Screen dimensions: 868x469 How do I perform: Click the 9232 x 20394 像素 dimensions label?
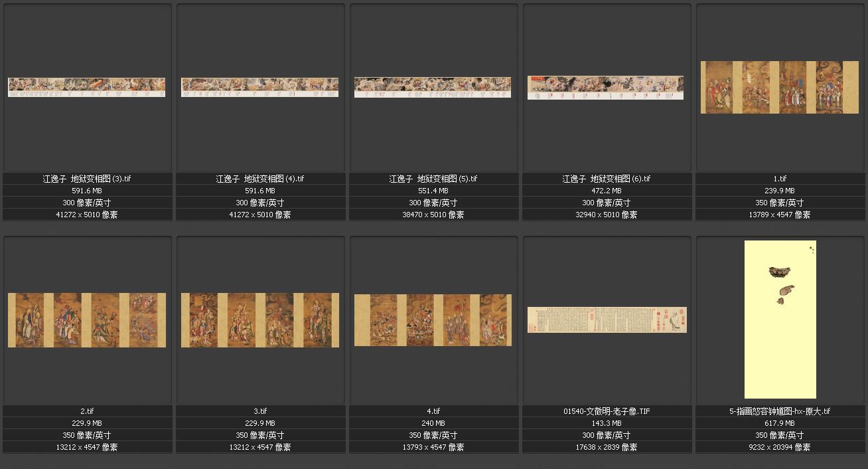[780, 447]
